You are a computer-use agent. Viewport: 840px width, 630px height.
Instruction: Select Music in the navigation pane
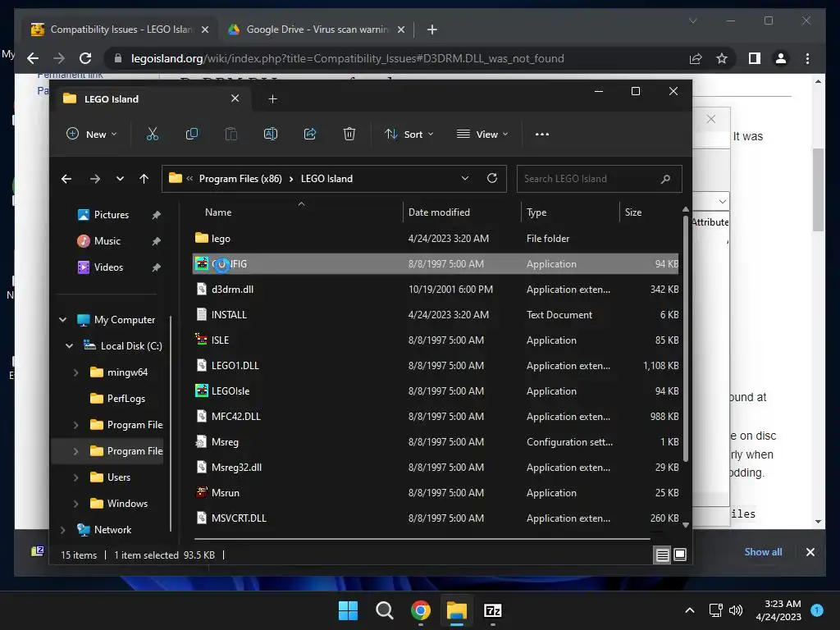[x=107, y=241]
